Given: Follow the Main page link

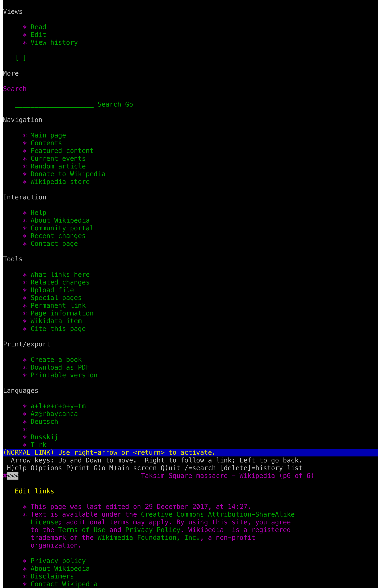Looking at the screenshot, I should (x=48, y=135).
